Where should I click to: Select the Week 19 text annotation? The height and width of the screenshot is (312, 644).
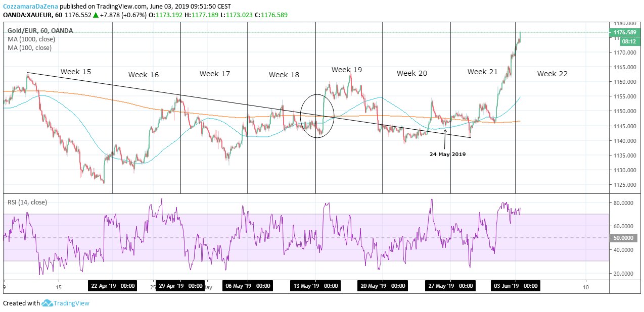[x=347, y=70]
